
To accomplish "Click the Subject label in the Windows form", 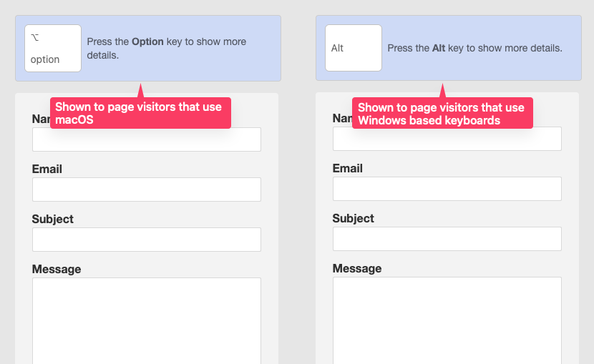I will (x=354, y=218).
